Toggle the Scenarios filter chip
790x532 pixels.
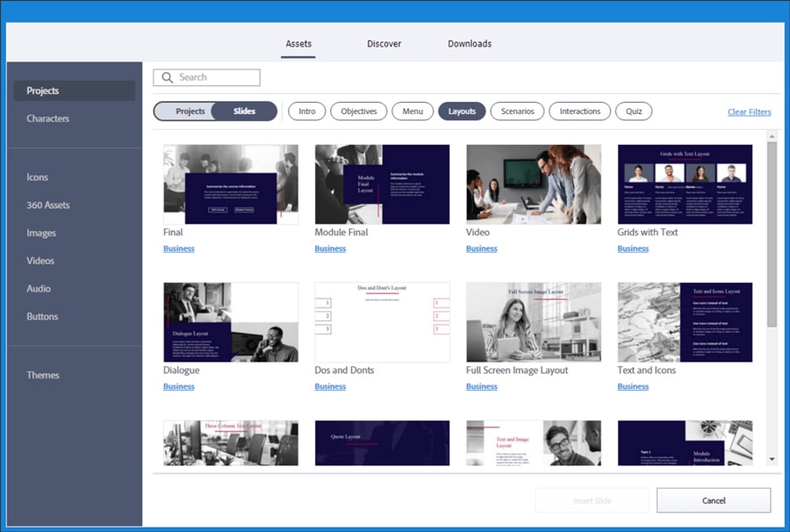point(517,111)
